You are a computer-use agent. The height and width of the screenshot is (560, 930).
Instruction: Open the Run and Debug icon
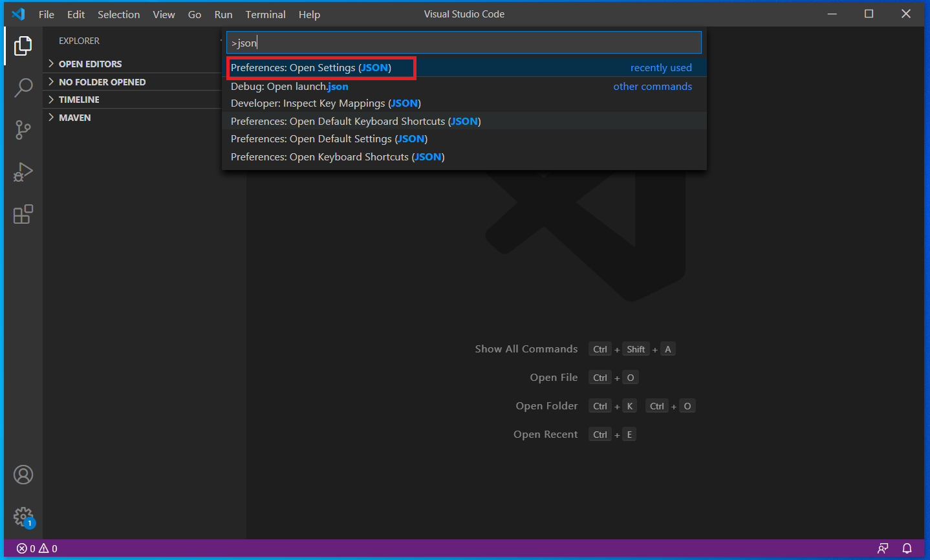pyautogui.click(x=23, y=172)
